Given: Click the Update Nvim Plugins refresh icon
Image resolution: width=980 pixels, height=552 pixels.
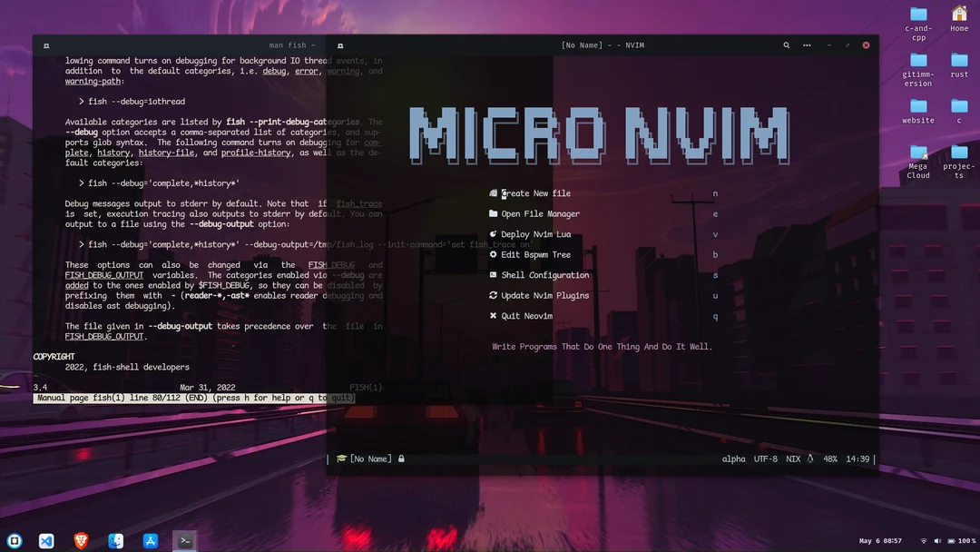Looking at the screenshot, I should point(493,295).
